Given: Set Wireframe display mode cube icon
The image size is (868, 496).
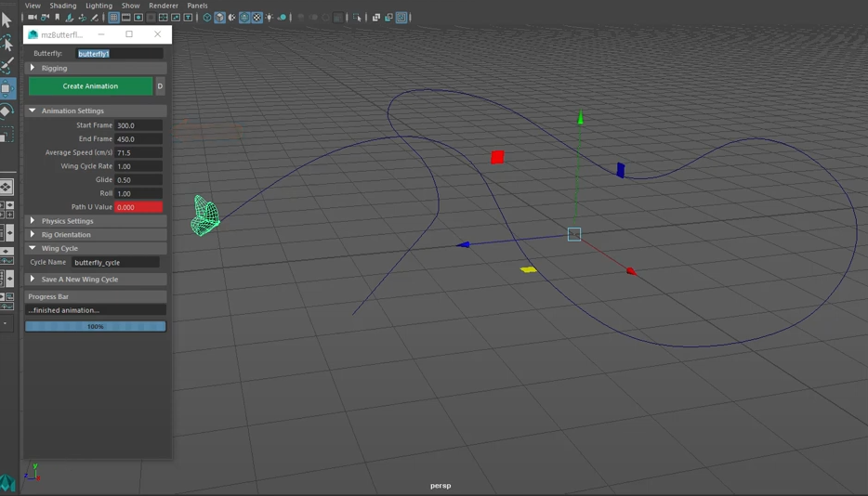Looking at the screenshot, I should pyautogui.click(x=207, y=17).
